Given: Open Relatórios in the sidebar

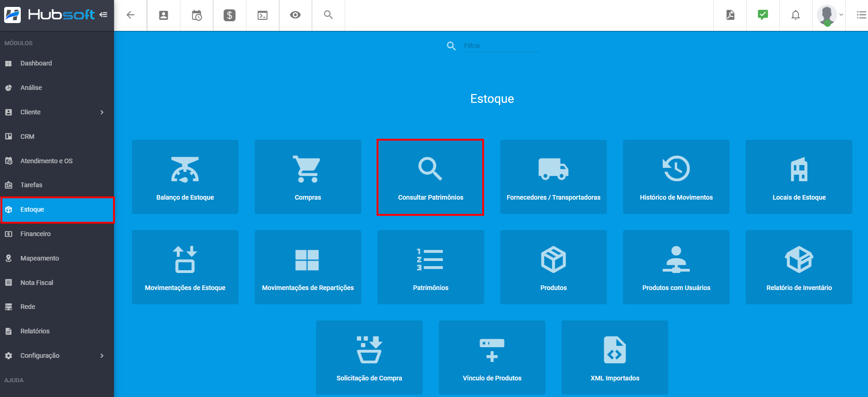Looking at the screenshot, I should click(x=57, y=331).
